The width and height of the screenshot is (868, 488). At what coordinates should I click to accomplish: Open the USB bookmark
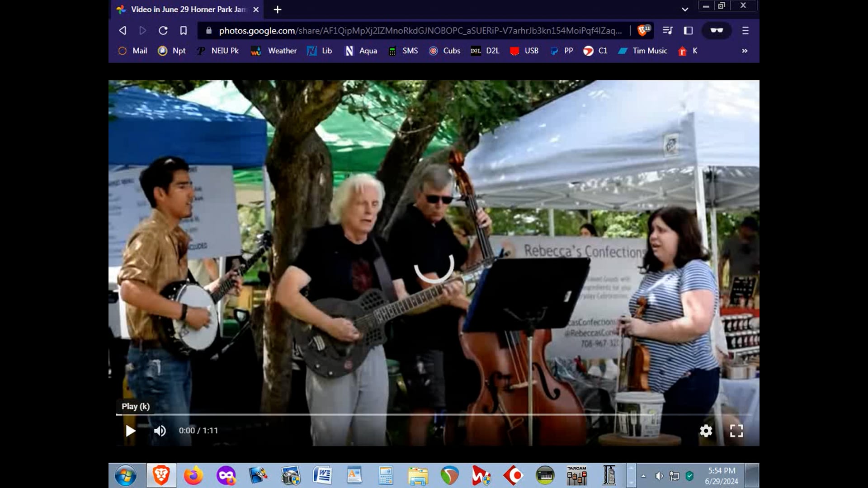(524, 51)
